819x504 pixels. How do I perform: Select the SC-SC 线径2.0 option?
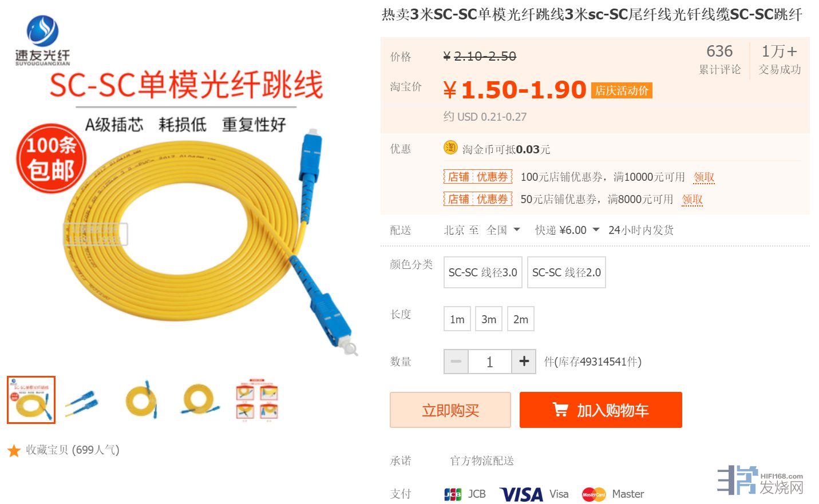tap(567, 272)
